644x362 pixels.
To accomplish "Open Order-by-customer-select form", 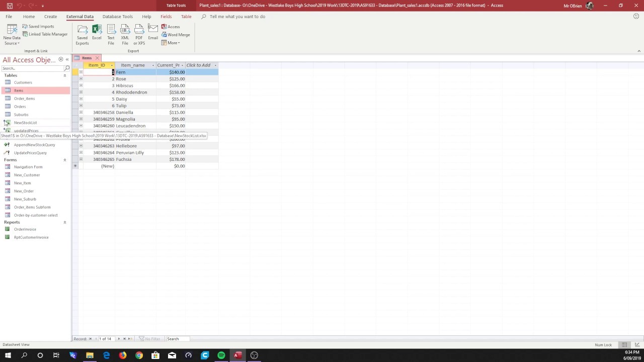I will [x=36, y=215].
